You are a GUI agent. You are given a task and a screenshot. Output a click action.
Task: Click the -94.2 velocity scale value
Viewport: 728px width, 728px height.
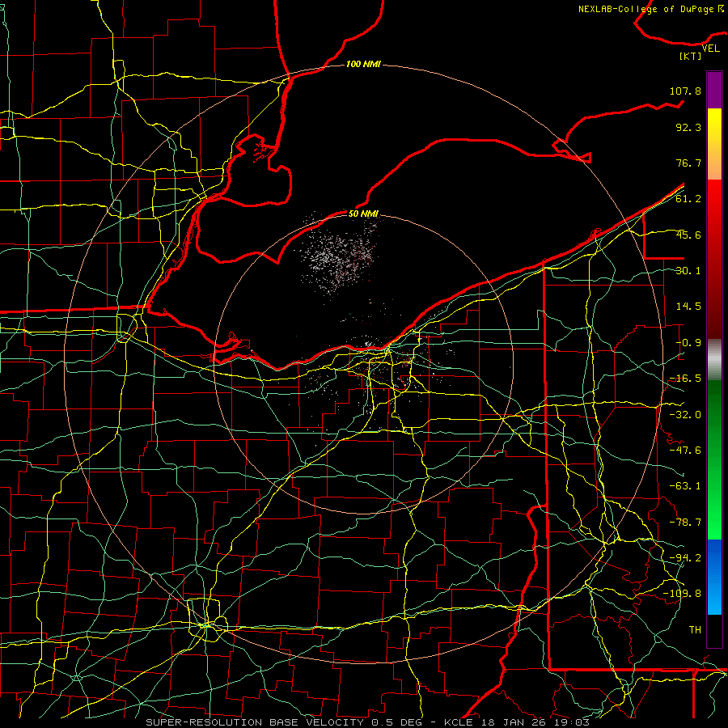coord(685,557)
